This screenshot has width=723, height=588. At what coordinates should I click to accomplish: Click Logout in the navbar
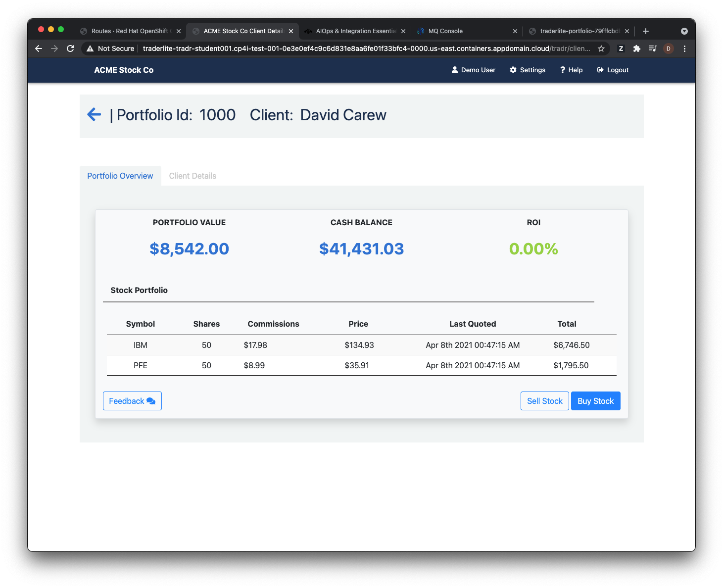pos(613,70)
